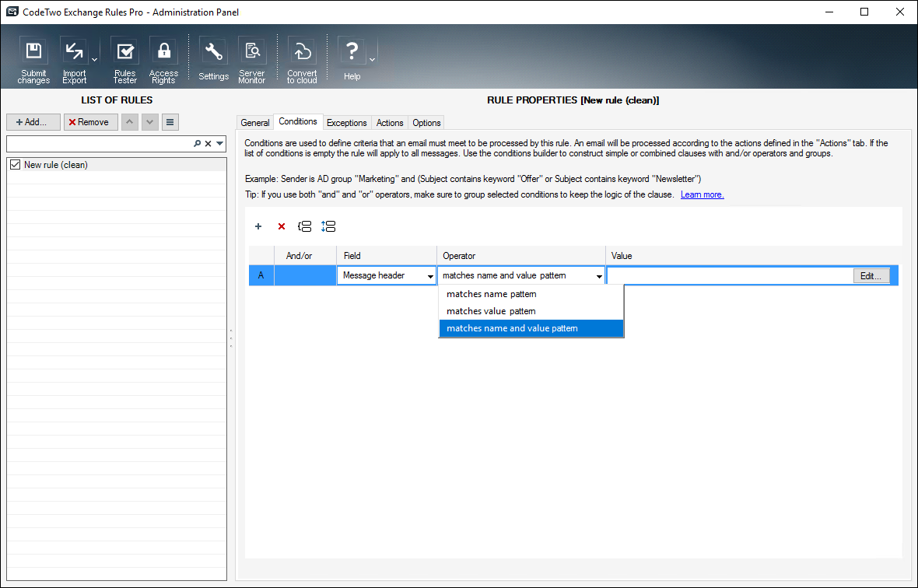Click ungroup conditions icon
This screenshot has width=918, height=588.
(328, 226)
